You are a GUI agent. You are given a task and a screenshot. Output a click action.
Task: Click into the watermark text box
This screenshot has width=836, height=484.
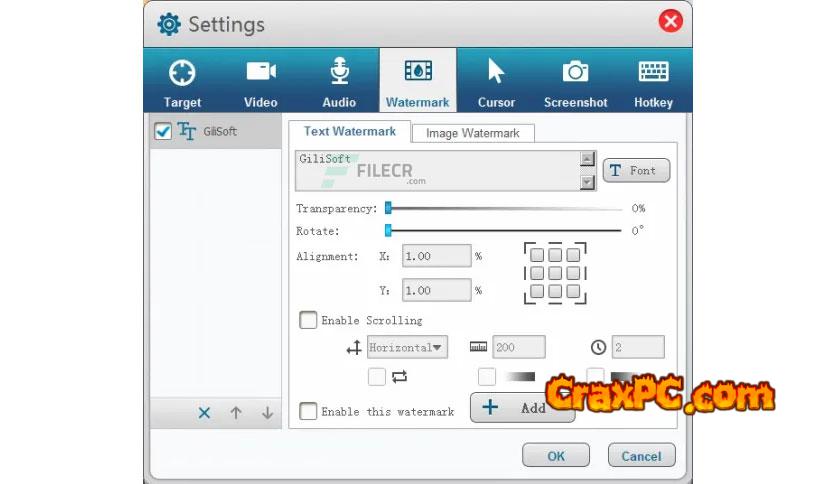[437, 171]
